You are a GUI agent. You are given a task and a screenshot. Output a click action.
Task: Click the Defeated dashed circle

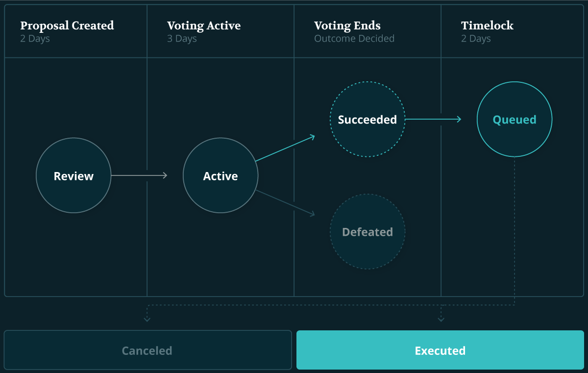(x=367, y=231)
